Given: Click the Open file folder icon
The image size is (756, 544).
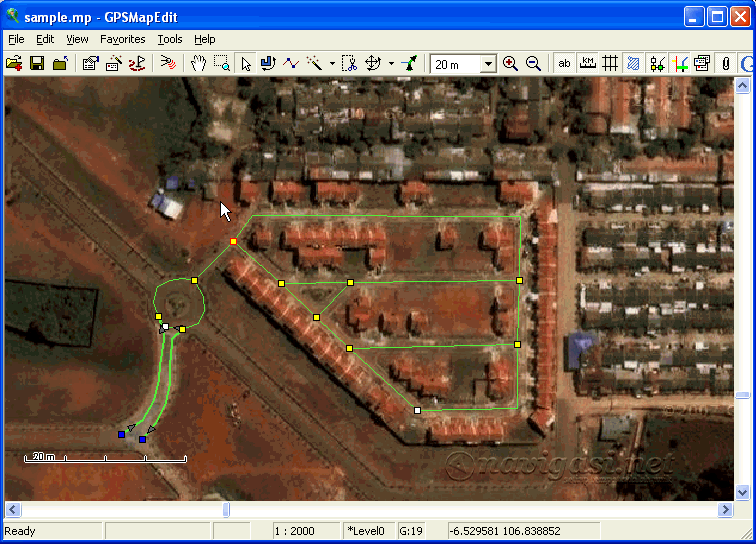Looking at the screenshot, I should click(14, 63).
